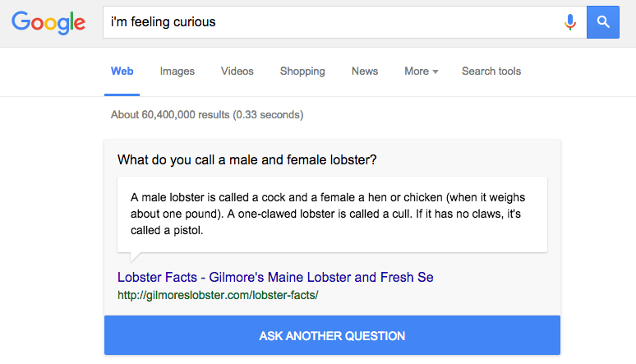Image resolution: width=636 pixels, height=364 pixels.
Task: Click the Google logo
Action: tap(48, 22)
